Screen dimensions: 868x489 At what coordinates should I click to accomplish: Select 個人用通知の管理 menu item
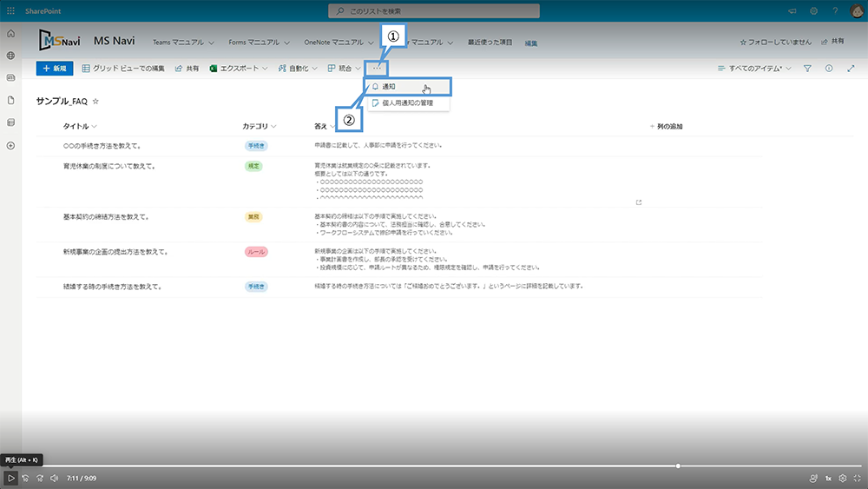coord(408,103)
